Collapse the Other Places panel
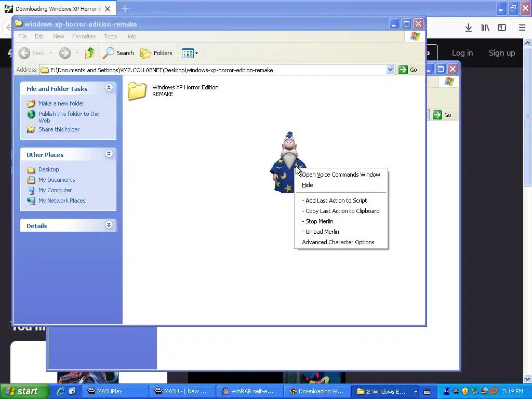The width and height of the screenshot is (532, 399). click(x=109, y=154)
